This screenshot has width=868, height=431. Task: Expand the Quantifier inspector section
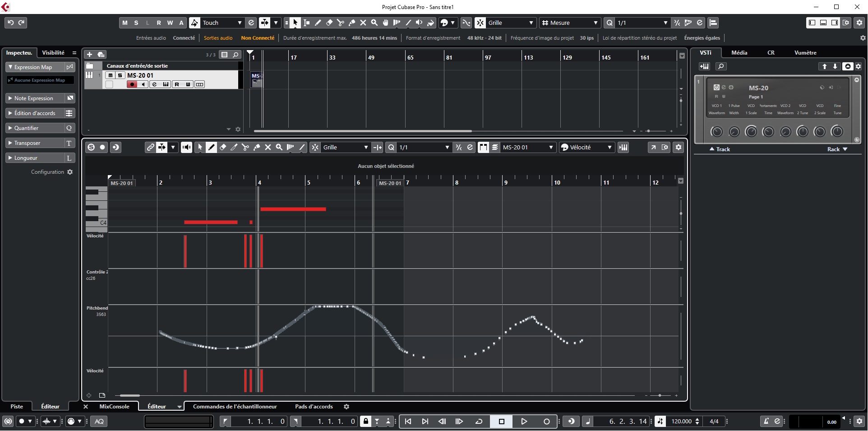click(x=35, y=128)
